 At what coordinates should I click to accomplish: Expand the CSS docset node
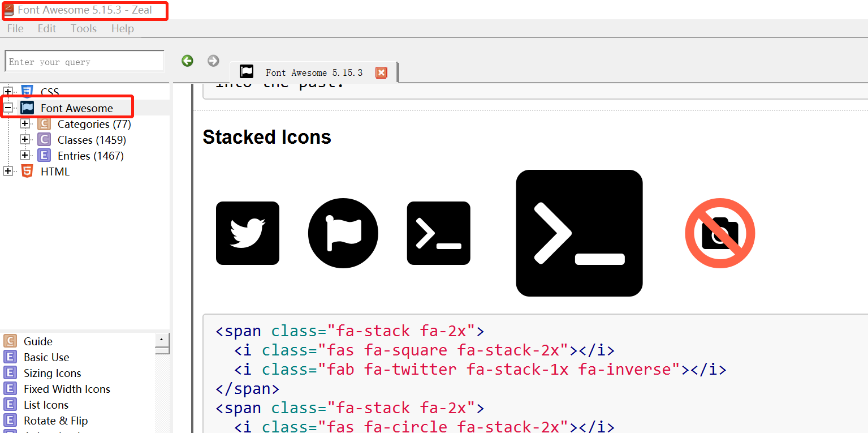(x=8, y=92)
